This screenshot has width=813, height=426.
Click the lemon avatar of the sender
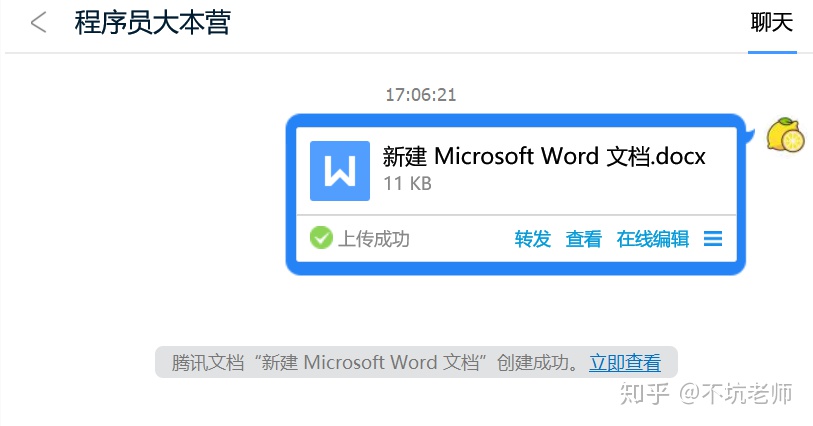tap(786, 135)
